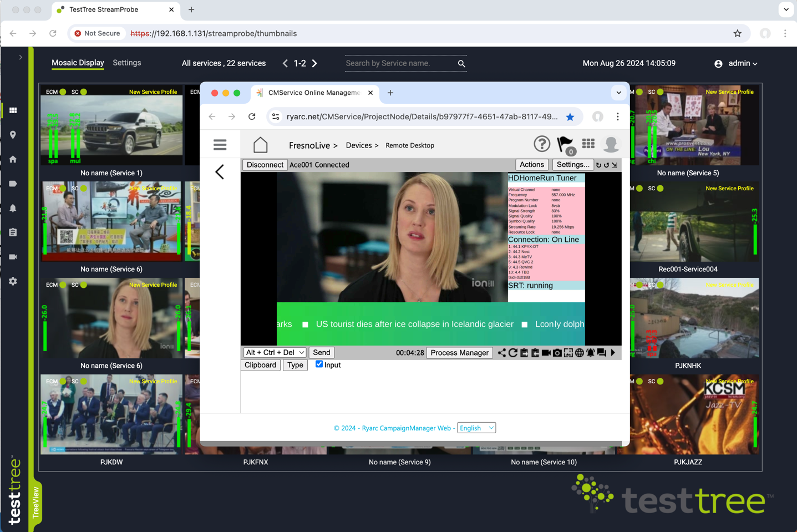Click the video camera record icon in remote toolbar
The height and width of the screenshot is (532, 797).
pos(546,353)
